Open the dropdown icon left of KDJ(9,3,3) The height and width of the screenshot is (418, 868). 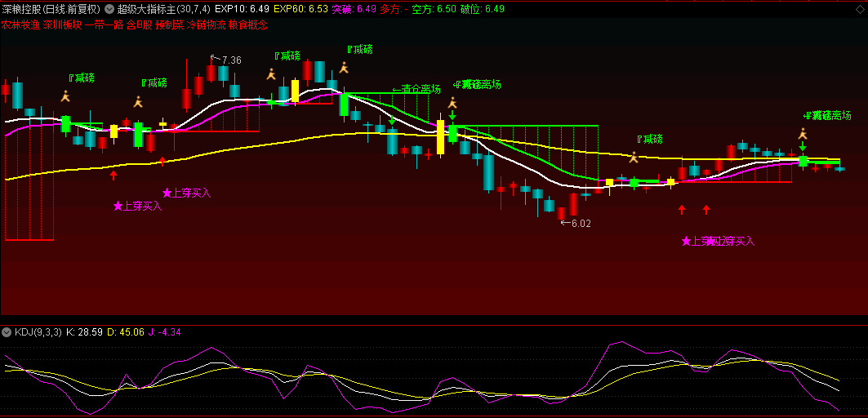click(7, 332)
